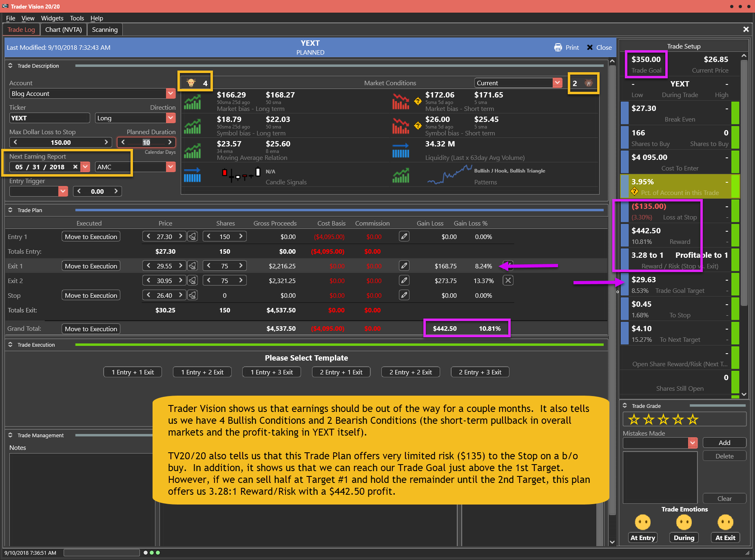Select the 1 Entry + 2 Exit template
755x560 pixels.
(x=202, y=372)
